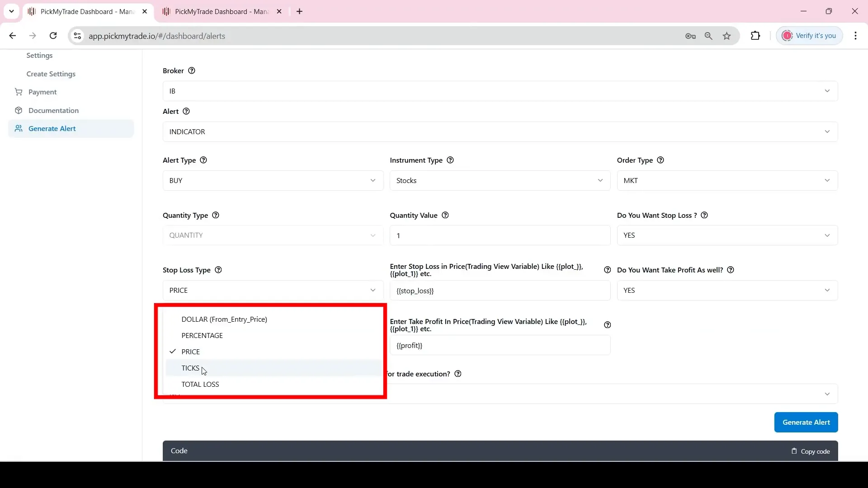Click the browser reload icon
868x488 pixels.
click(x=53, y=36)
